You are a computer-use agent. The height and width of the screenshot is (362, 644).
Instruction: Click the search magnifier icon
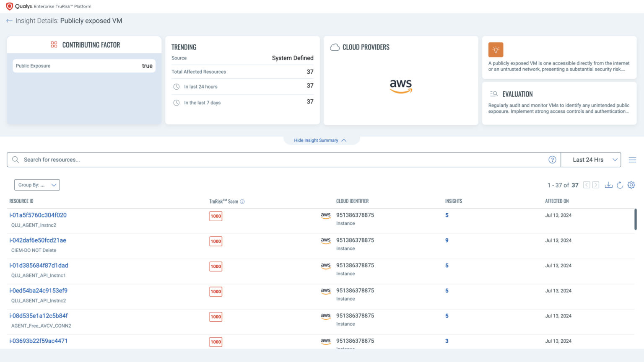[15, 160]
